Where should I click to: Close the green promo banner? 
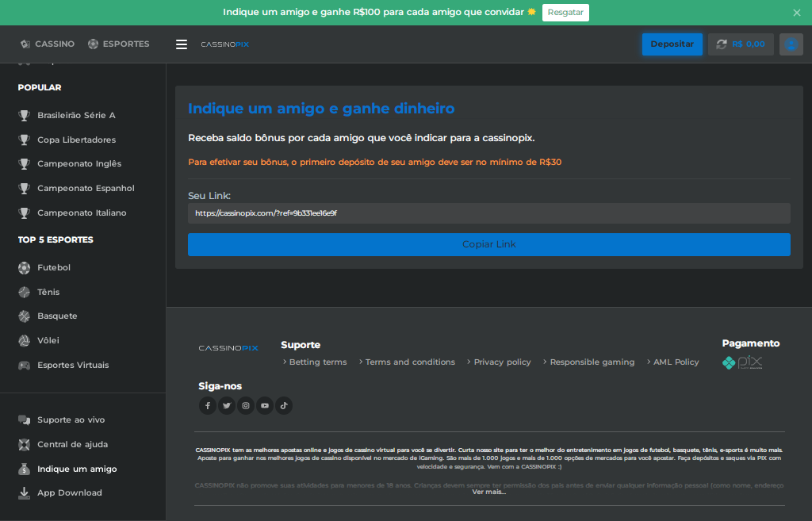(x=797, y=13)
